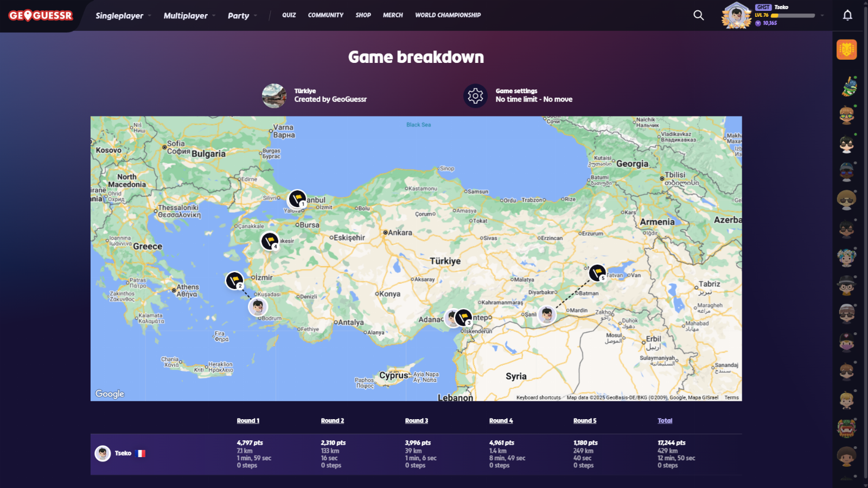Click the game settings gear icon
The height and width of the screenshot is (488, 868).
click(x=475, y=96)
